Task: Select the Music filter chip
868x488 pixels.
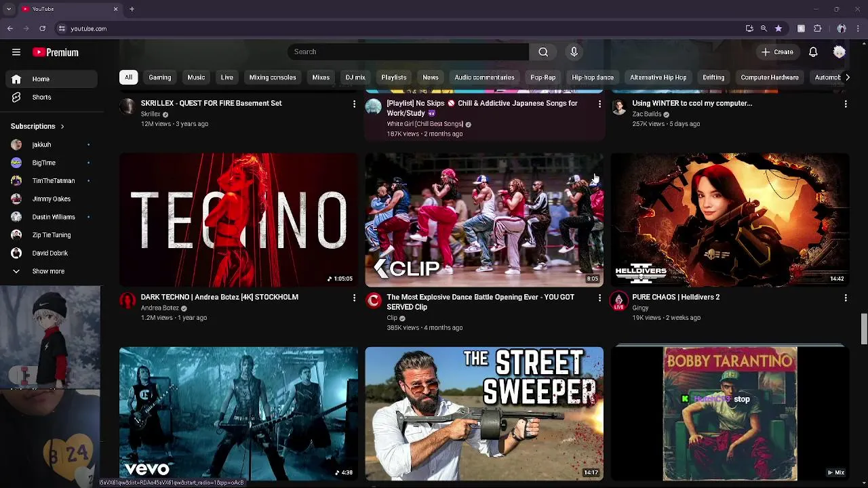Action: (x=196, y=77)
